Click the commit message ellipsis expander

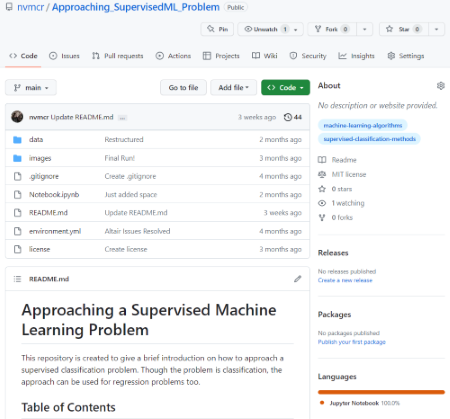tap(122, 118)
